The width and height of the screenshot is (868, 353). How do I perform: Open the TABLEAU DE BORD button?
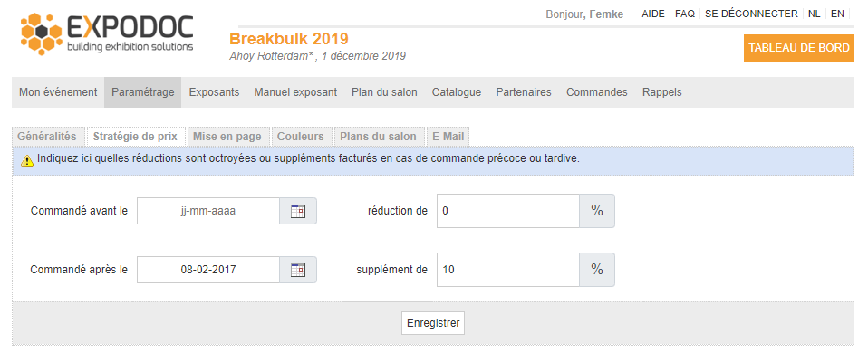(x=799, y=48)
